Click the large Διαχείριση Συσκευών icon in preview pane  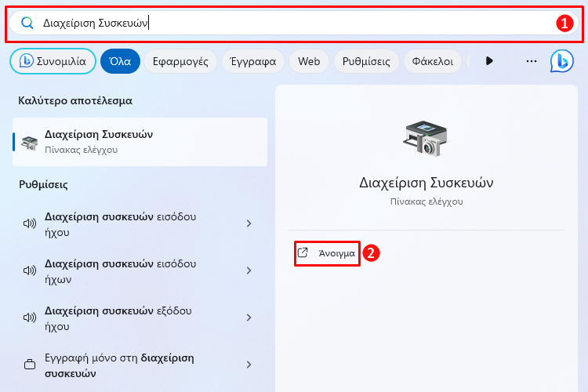pos(426,138)
